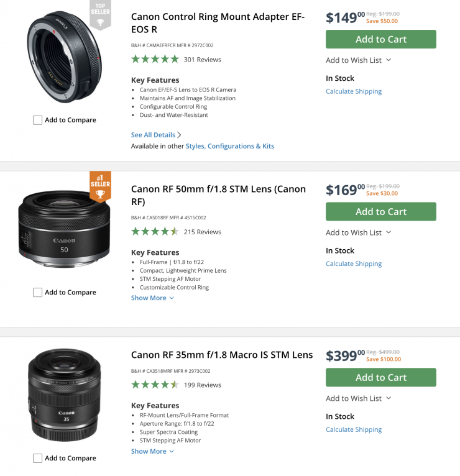This screenshot has width=460, height=476.
Task: Open Styles, Configurations & Kits link
Action: (230, 146)
